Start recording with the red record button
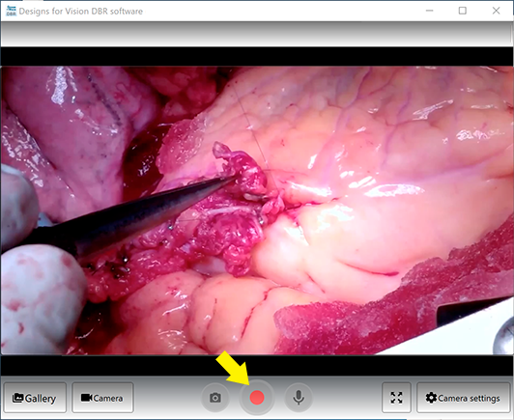 pyautogui.click(x=257, y=398)
